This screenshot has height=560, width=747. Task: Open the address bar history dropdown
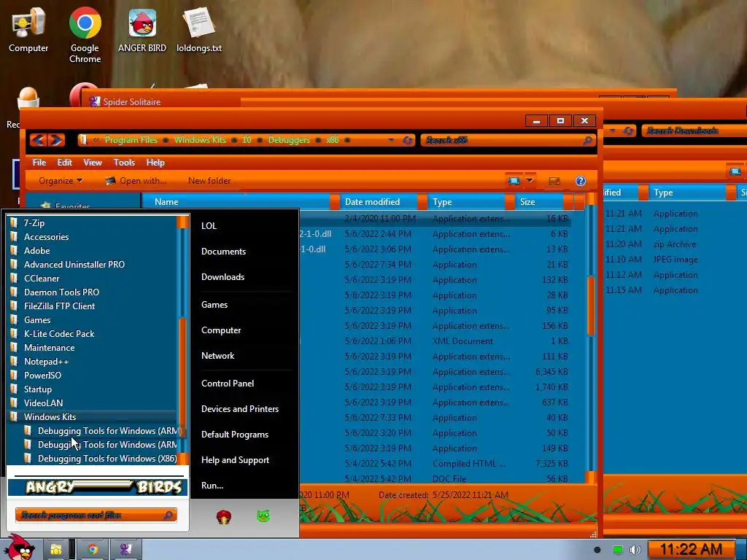391,140
